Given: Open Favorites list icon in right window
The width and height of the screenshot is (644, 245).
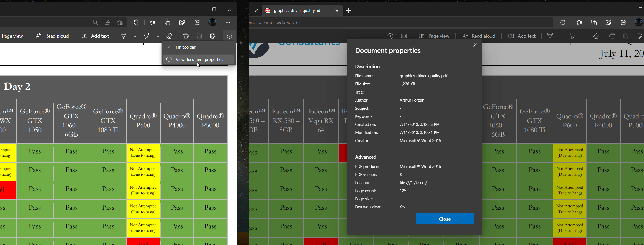Looking at the screenshot, I should coord(579,22).
